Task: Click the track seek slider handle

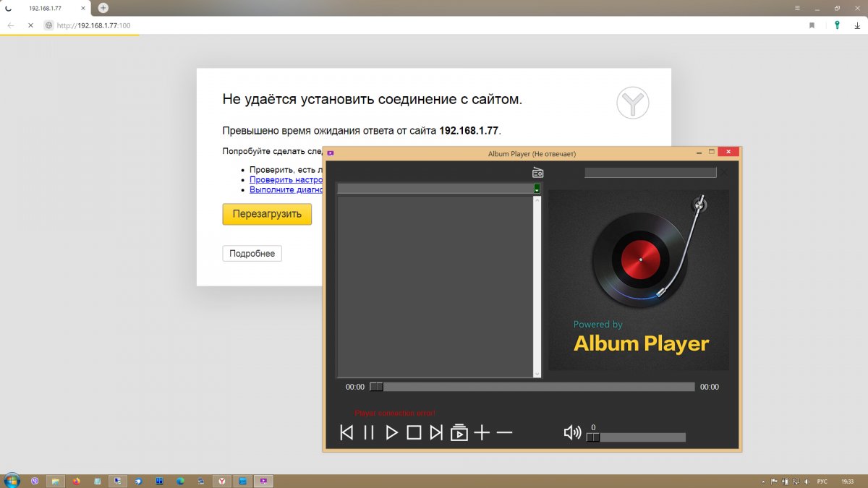Action: 376,387
